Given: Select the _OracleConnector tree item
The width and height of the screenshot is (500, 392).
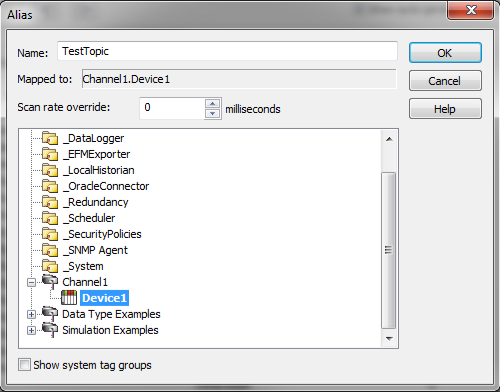Looking at the screenshot, I should [x=106, y=186].
